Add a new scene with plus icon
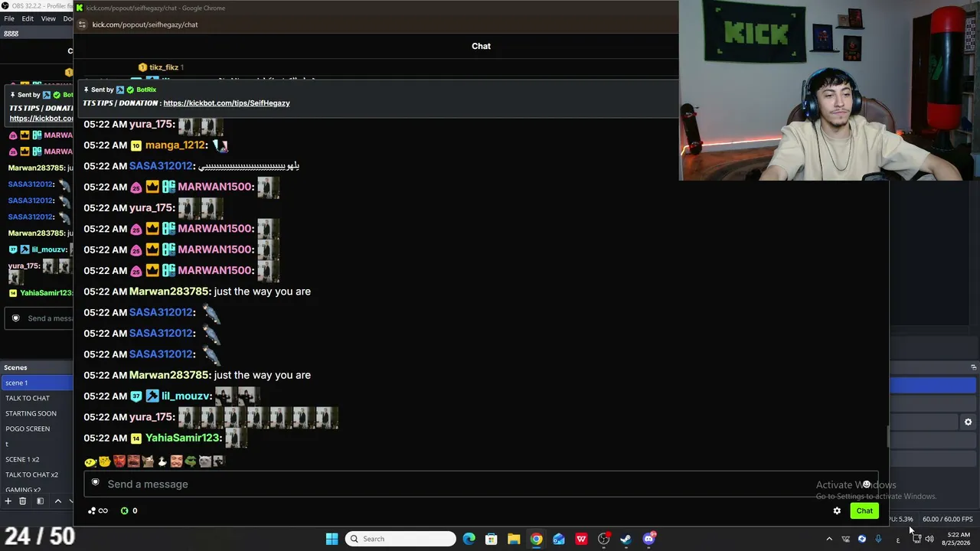Image resolution: width=980 pixels, height=551 pixels. pos(8,501)
